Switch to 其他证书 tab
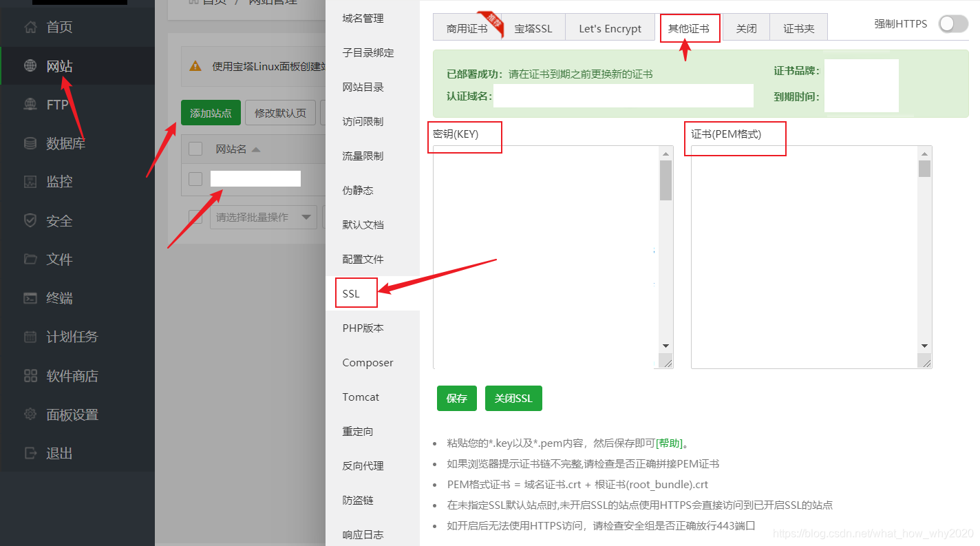980x546 pixels. point(689,28)
